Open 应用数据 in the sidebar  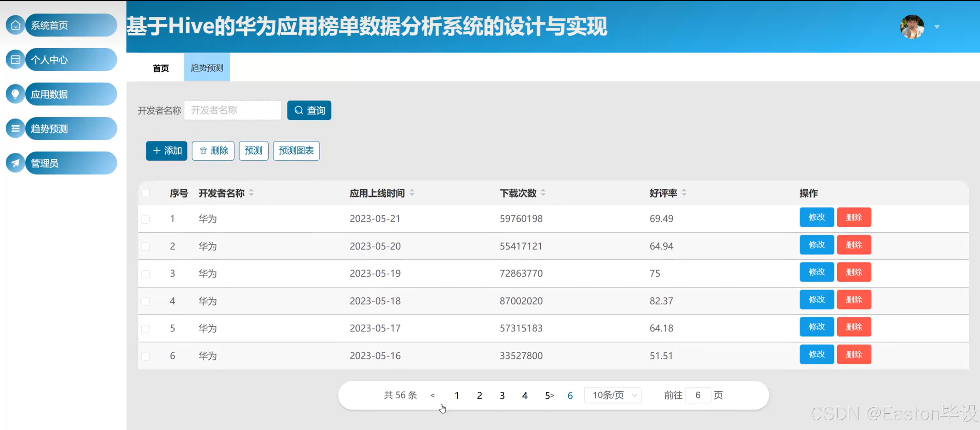tap(71, 94)
